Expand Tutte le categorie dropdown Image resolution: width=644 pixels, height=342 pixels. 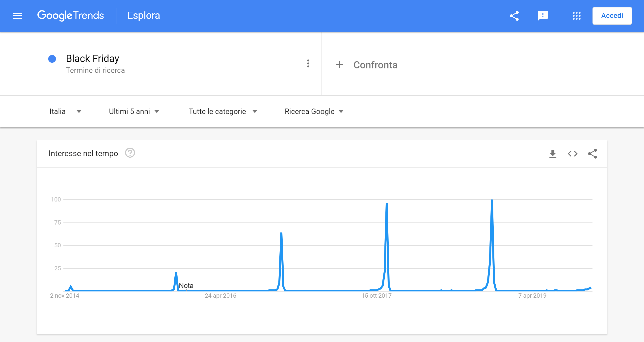223,111
